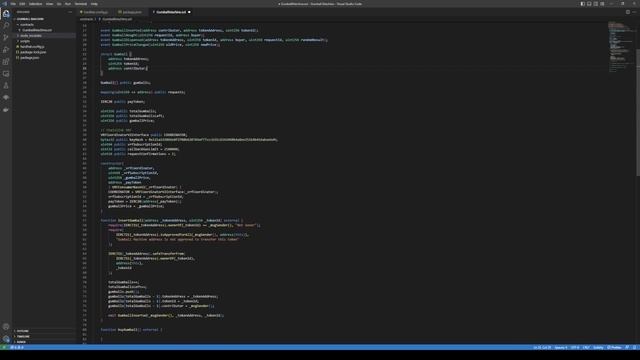Open the Edit menu
The width and height of the screenshot is (640, 360).
coord(22,4)
